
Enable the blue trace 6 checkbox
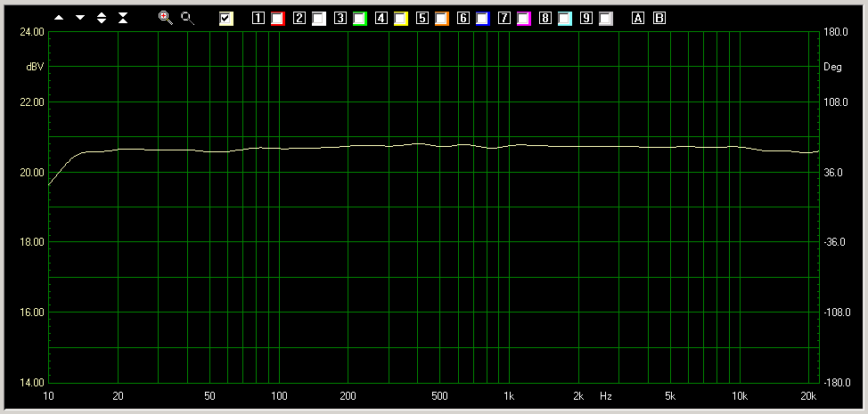tap(482, 19)
